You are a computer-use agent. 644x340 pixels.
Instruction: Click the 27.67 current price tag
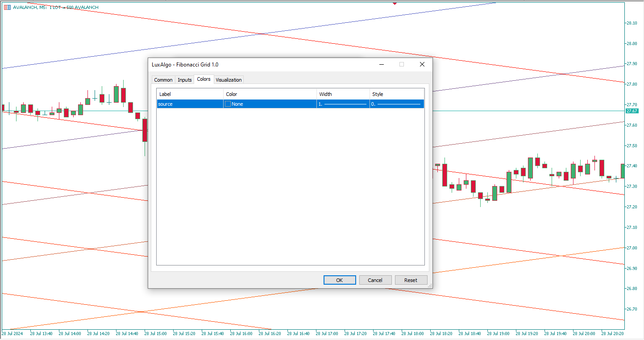coord(632,111)
